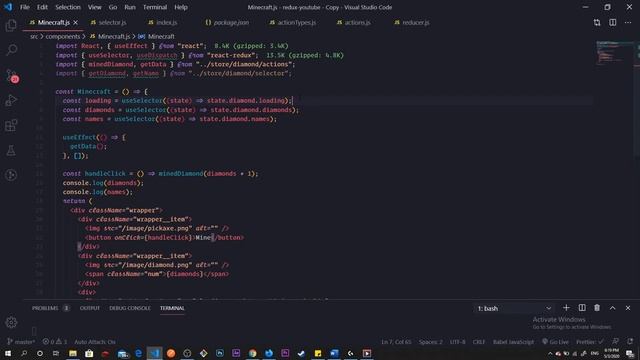Open the Terminal menu
The height and width of the screenshot is (360, 640).
point(155,7)
